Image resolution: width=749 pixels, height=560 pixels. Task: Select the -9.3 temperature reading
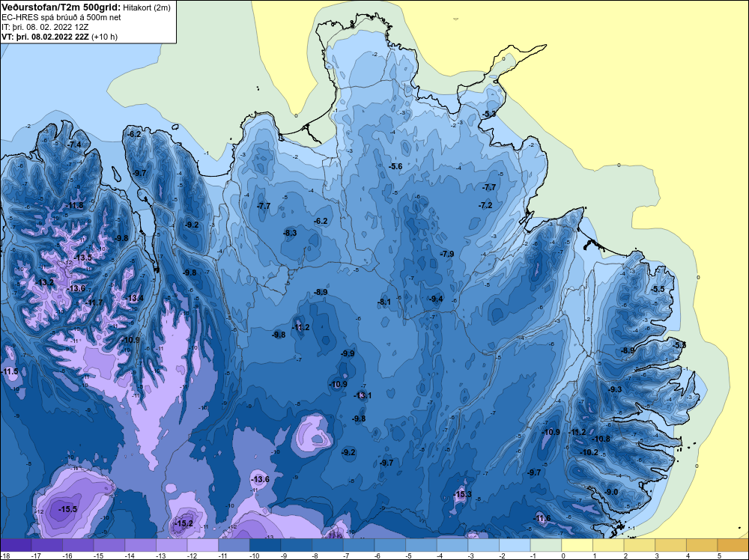click(x=615, y=389)
